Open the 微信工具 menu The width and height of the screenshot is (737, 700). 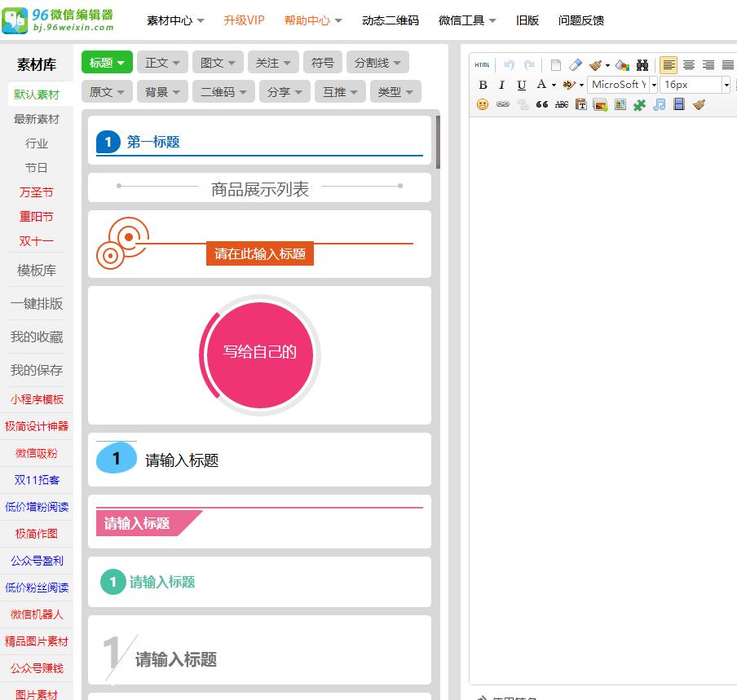click(465, 20)
